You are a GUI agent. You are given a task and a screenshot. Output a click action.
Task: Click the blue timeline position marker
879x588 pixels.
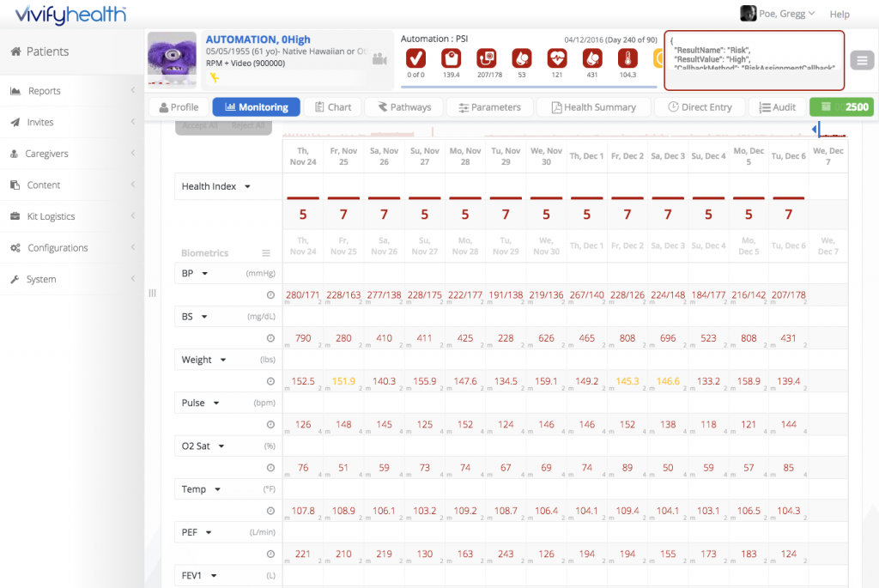click(x=817, y=130)
